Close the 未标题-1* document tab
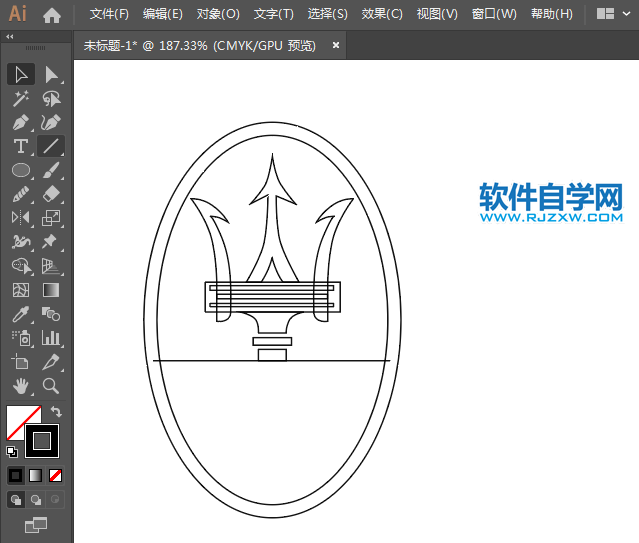Screen dimensions: 639x543 coord(336,45)
